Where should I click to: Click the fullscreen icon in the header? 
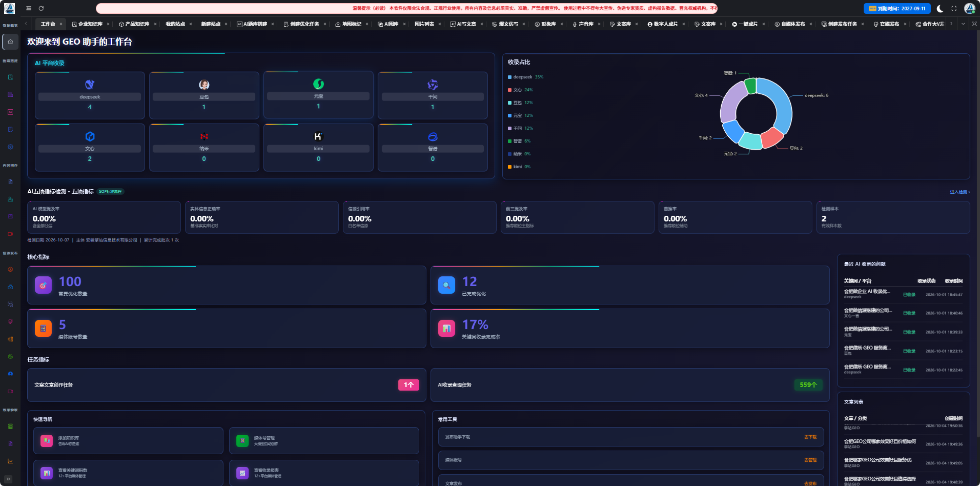point(954,8)
